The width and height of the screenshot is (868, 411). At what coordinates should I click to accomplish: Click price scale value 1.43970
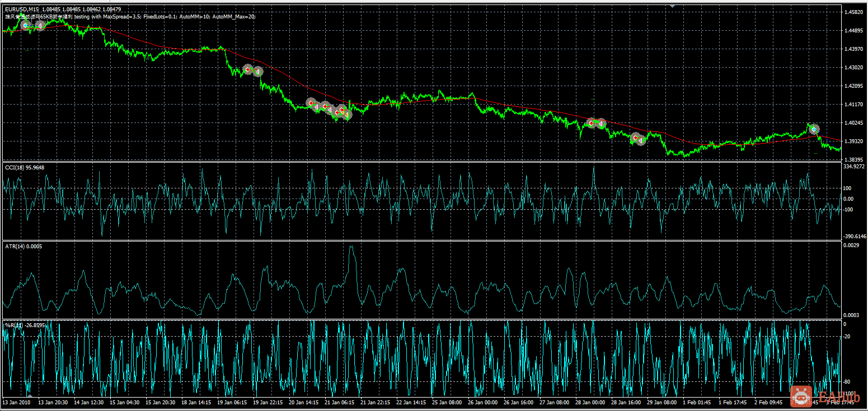(855, 49)
